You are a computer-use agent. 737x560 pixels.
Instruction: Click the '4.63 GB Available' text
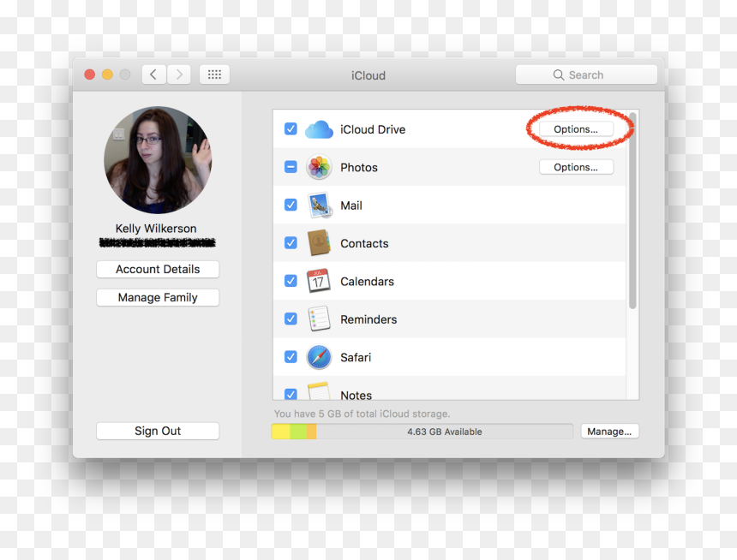point(445,432)
